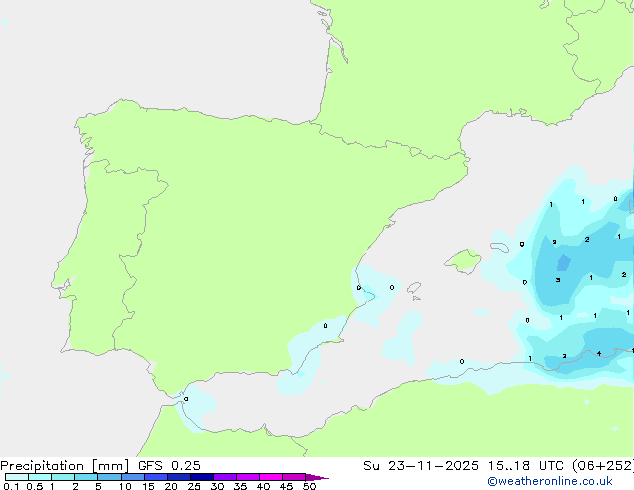
Task: Click the legend swatch between 30 and 35
Action: (x=225, y=477)
